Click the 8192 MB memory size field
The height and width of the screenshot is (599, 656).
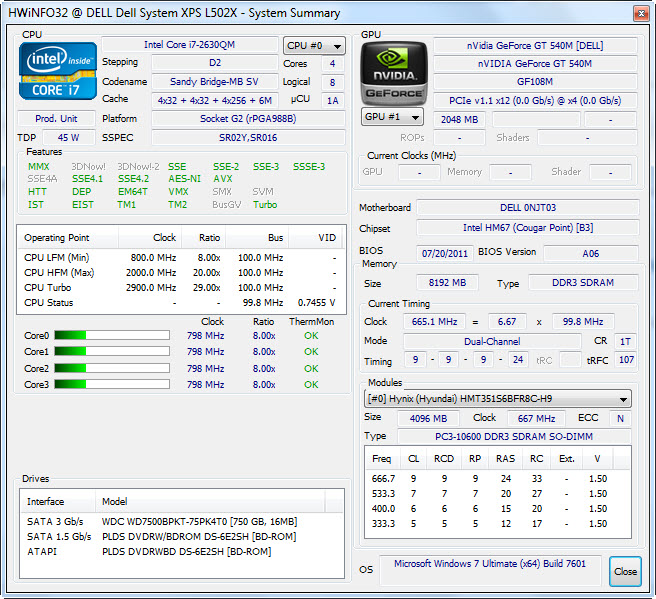coord(447,283)
